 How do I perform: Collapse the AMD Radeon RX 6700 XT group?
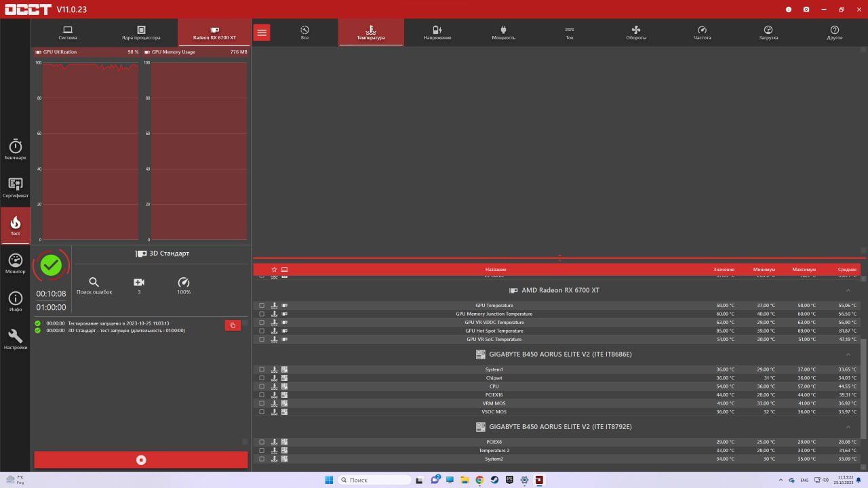848,290
